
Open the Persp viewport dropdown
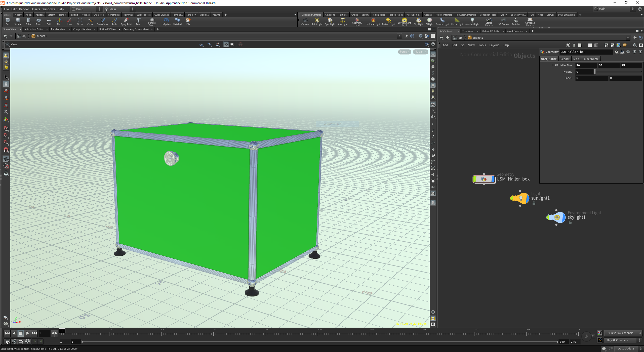click(405, 52)
